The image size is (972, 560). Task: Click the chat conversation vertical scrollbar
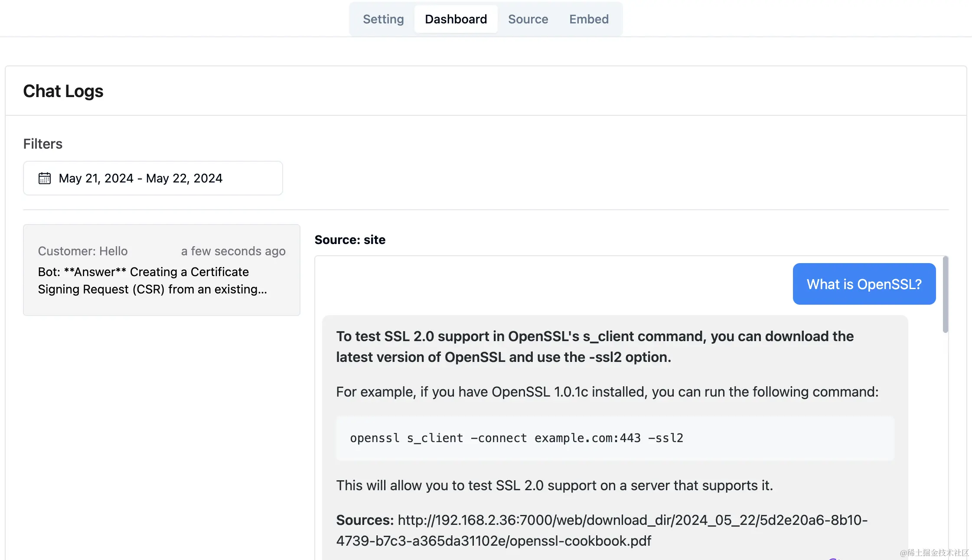(x=945, y=295)
